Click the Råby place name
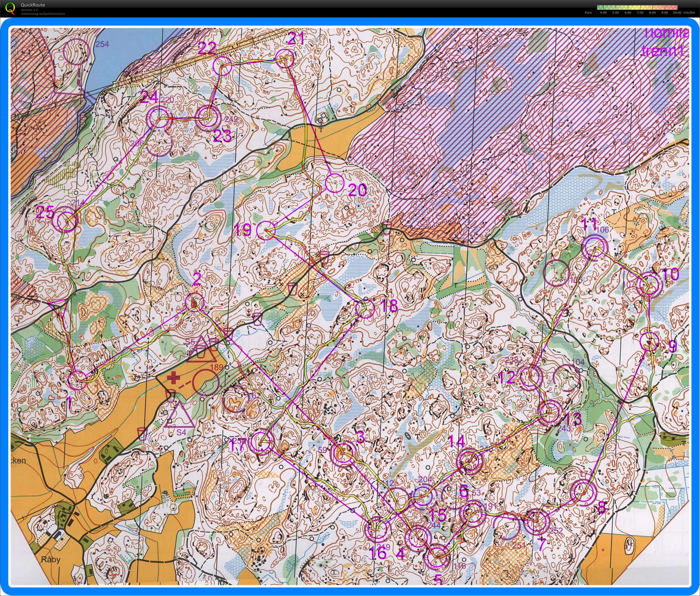700x596 pixels. (51, 559)
